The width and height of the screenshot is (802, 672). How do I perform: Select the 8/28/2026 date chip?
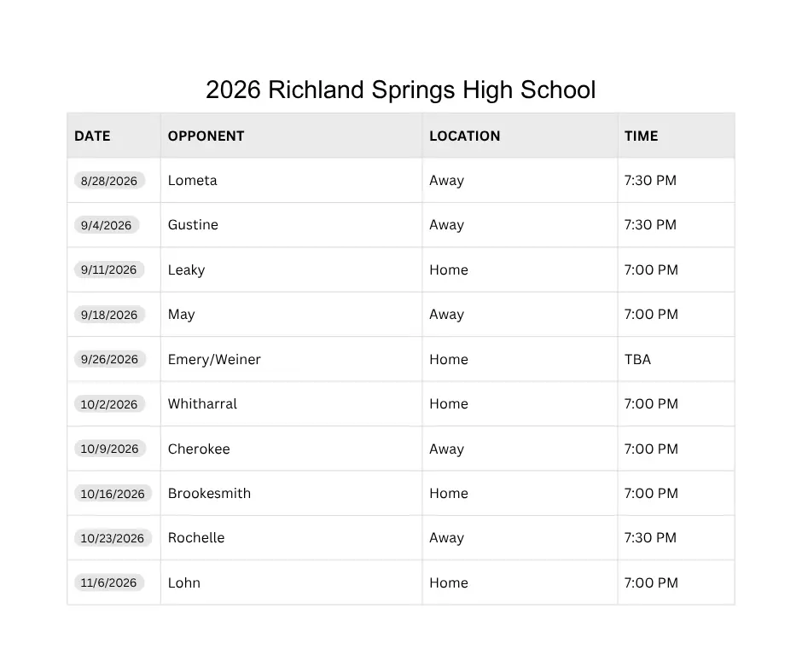tap(109, 181)
